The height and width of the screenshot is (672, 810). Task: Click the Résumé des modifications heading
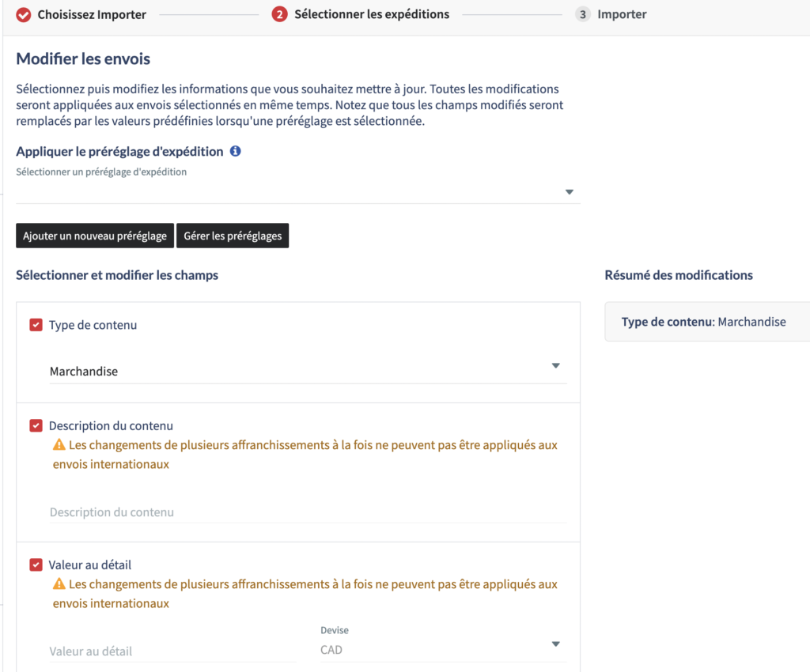(679, 275)
